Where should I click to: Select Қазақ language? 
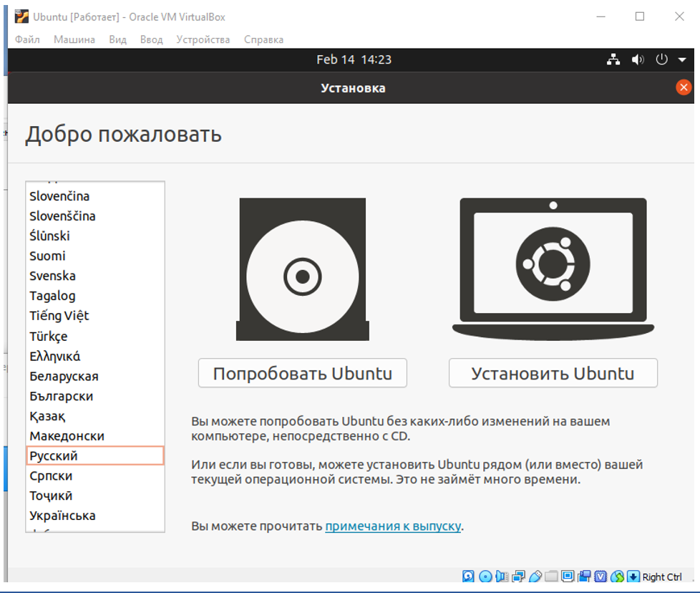[x=95, y=416]
